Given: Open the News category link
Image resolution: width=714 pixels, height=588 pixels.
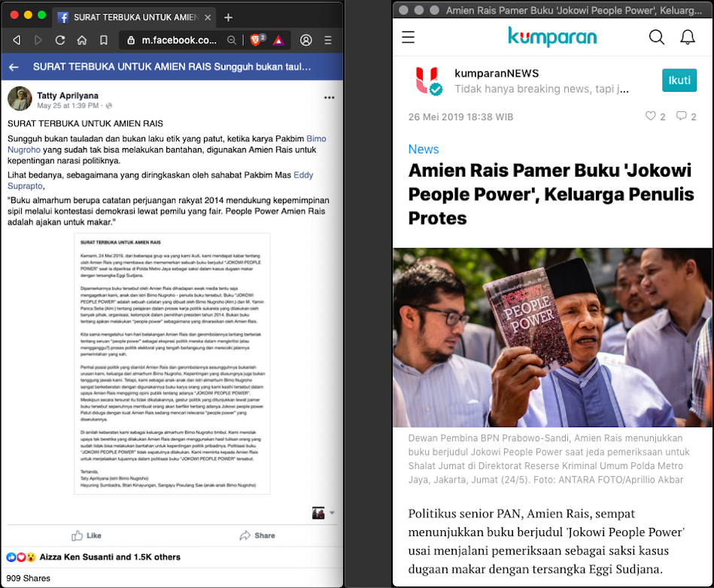Looking at the screenshot, I should pos(423,149).
